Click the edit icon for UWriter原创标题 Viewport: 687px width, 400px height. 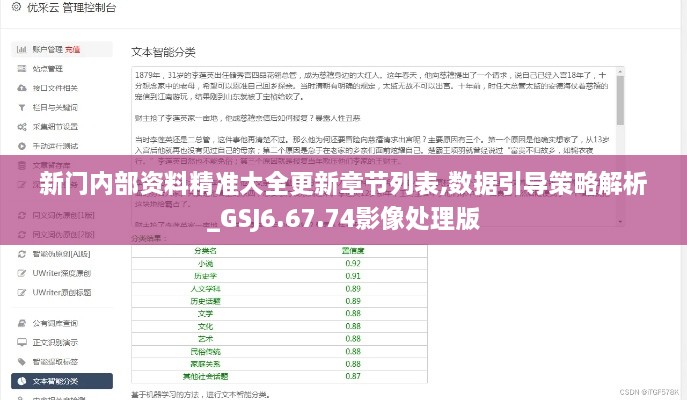[x=21, y=292]
